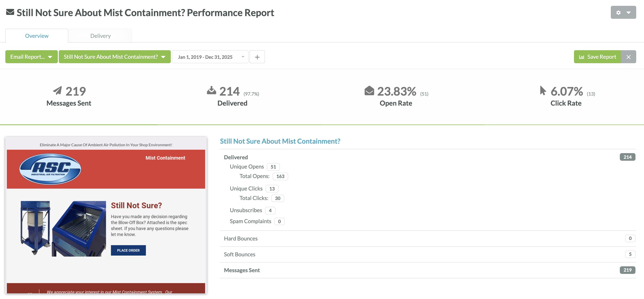Screen dimensions: 644x299
Task: Click the envelope icon beside report title
Action: click(x=10, y=12)
